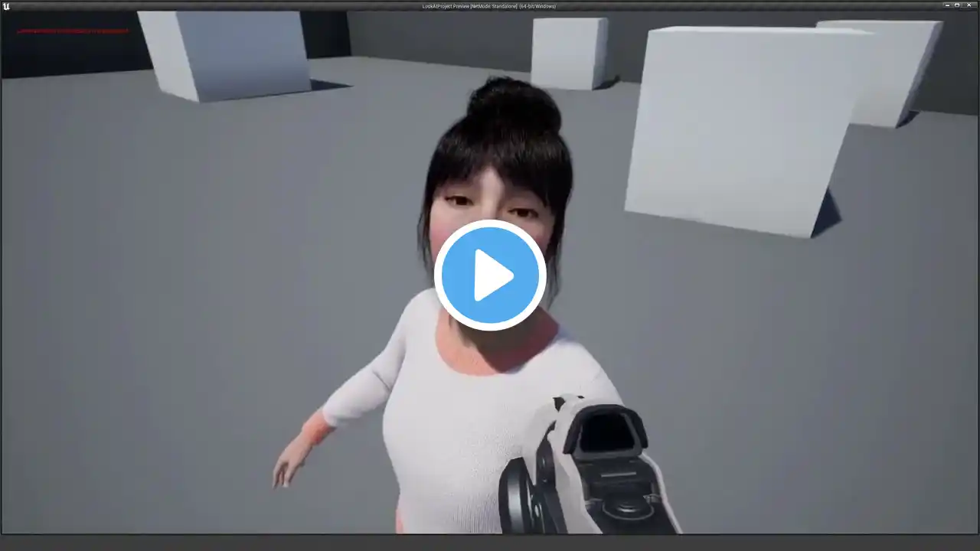980x551 pixels.
Task: Click the Unreal Engine logo in the title bar
Action: pyautogui.click(x=6, y=6)
